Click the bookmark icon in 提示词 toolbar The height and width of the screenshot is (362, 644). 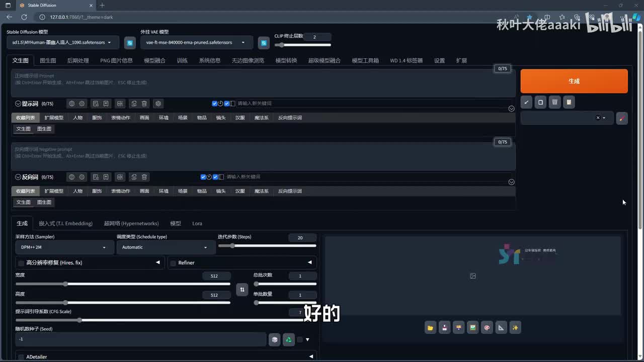click(x=106, y=104)
